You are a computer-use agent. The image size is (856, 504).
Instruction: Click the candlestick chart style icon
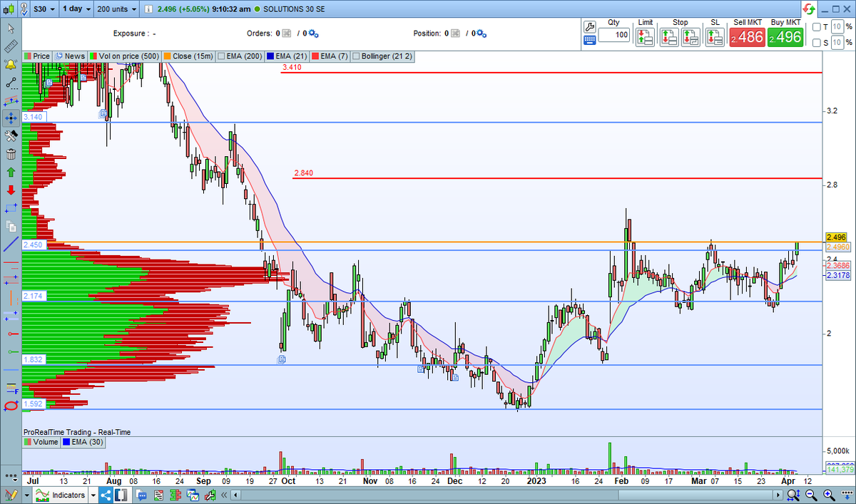pos(9,9)
